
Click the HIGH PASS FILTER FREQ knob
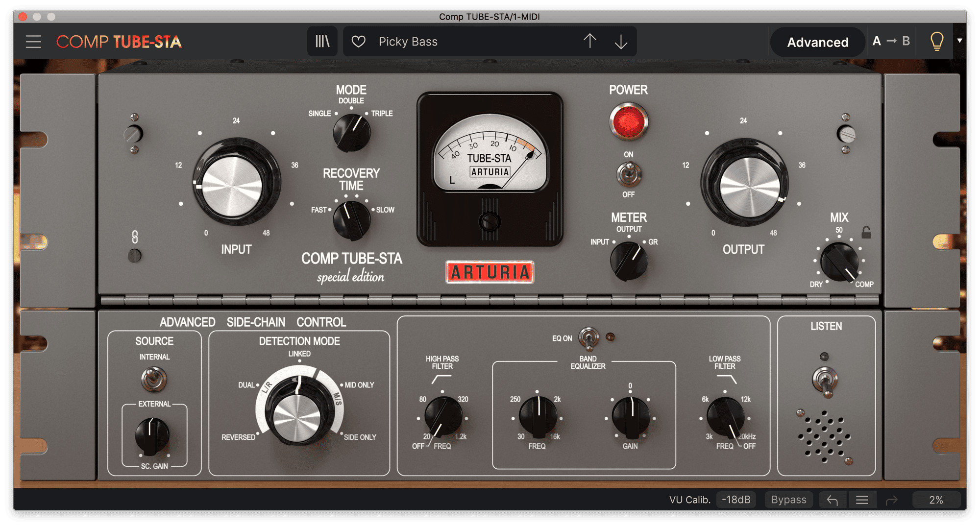point(442,417)
